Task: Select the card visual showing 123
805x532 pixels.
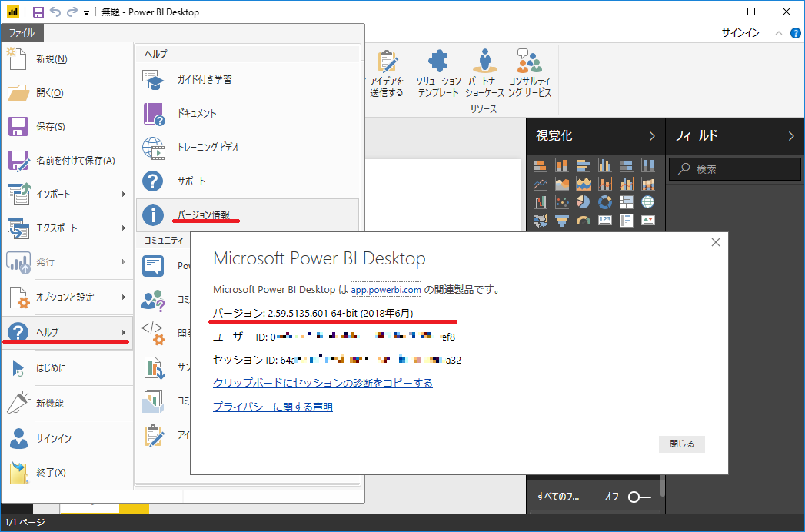Action: point(605,221)
